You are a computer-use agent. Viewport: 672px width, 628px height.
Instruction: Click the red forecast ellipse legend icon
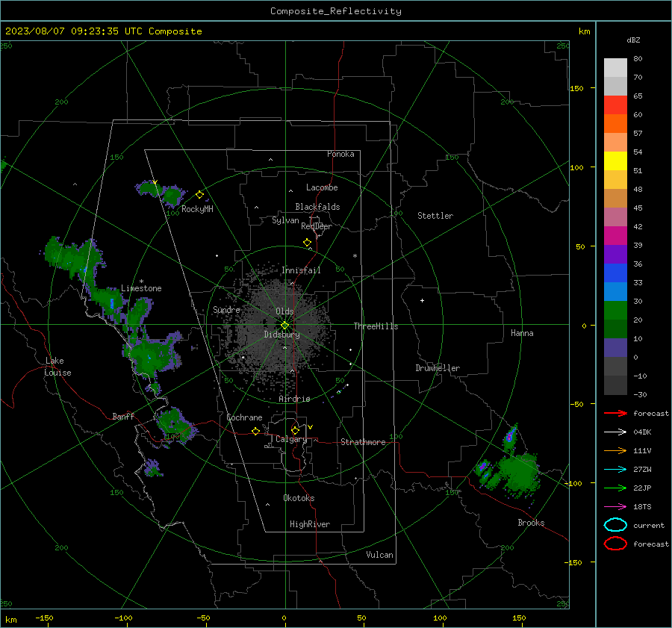[x=615, y=544]
